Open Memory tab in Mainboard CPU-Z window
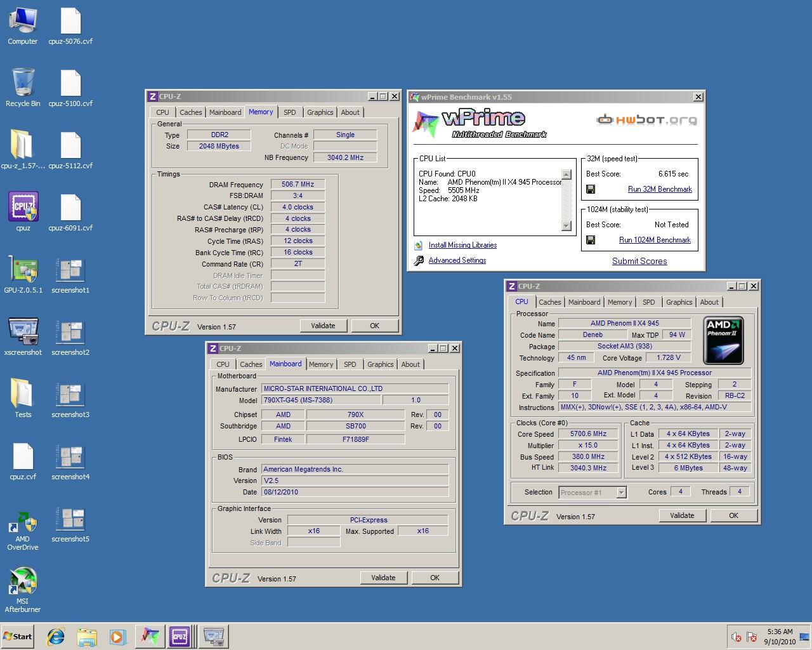The height and width of the screenshot is (650, 812). click(x=321, y=364)
